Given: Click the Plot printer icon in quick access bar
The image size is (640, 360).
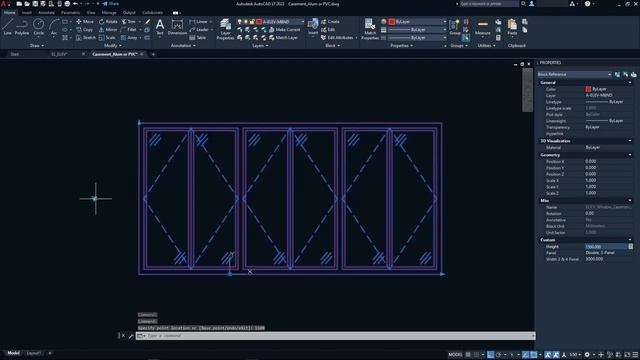Looking at the screenshot, I should tap(67, 4).
